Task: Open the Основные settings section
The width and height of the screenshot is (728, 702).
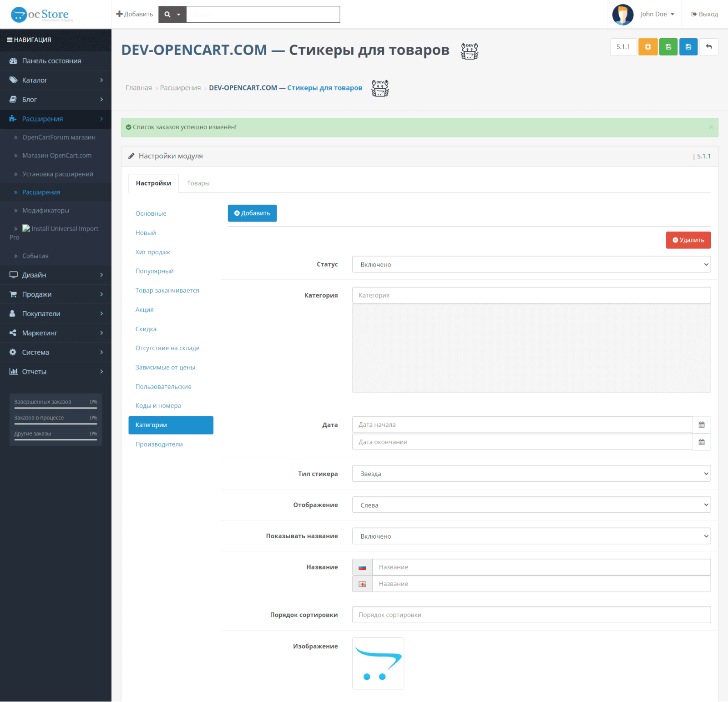Action: pos(171,213)
